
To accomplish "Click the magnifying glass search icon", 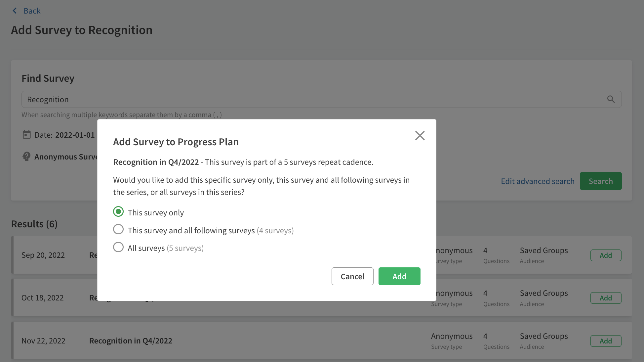I will point(611,99).
